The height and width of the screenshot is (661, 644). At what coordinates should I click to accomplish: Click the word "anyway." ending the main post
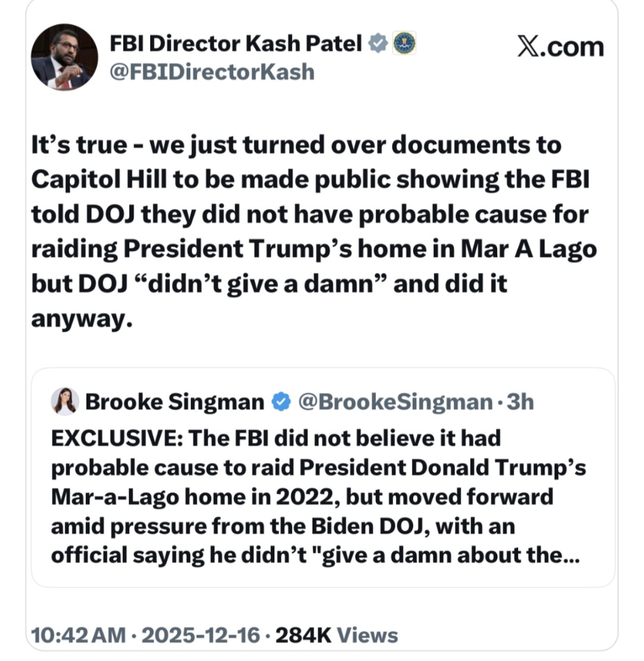pos(79,319)
